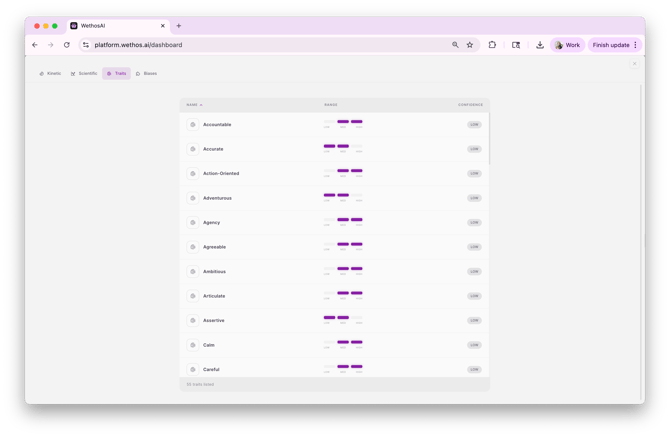
Task: Click the Calm trait icon
Action: click(x=192, y=345)
